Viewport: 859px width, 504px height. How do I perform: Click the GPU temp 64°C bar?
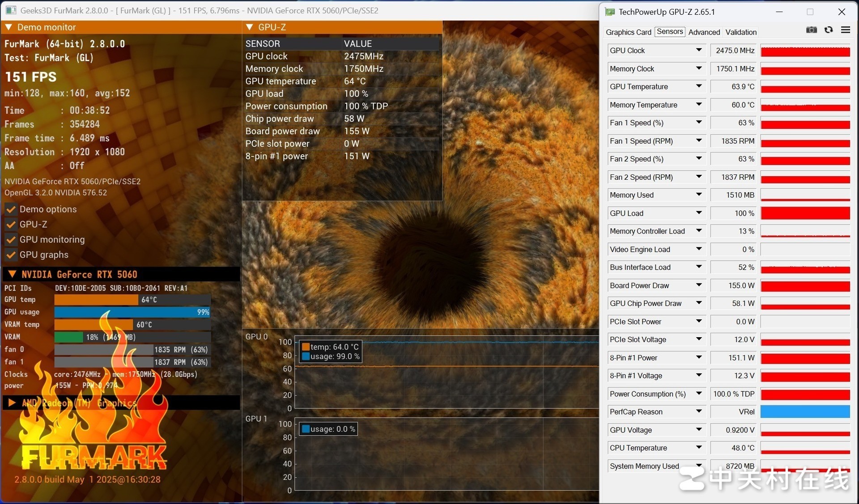click(x=132, y=300)
